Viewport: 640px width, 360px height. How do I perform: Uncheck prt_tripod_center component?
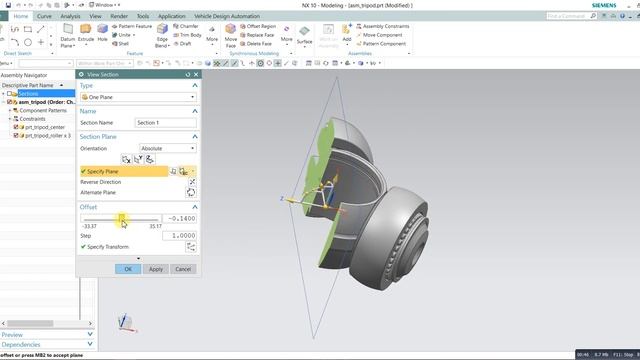coord(16,127)
